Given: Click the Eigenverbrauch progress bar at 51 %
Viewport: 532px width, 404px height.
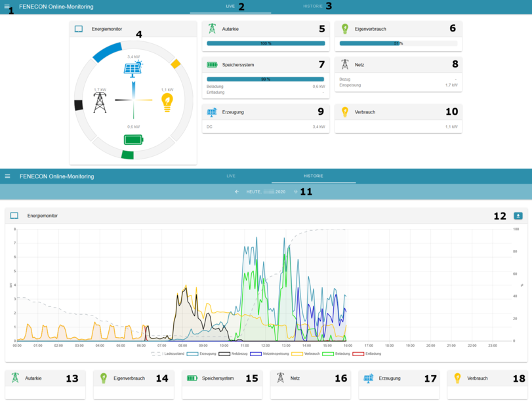Looking at the screenshot, I should point(398,43).
